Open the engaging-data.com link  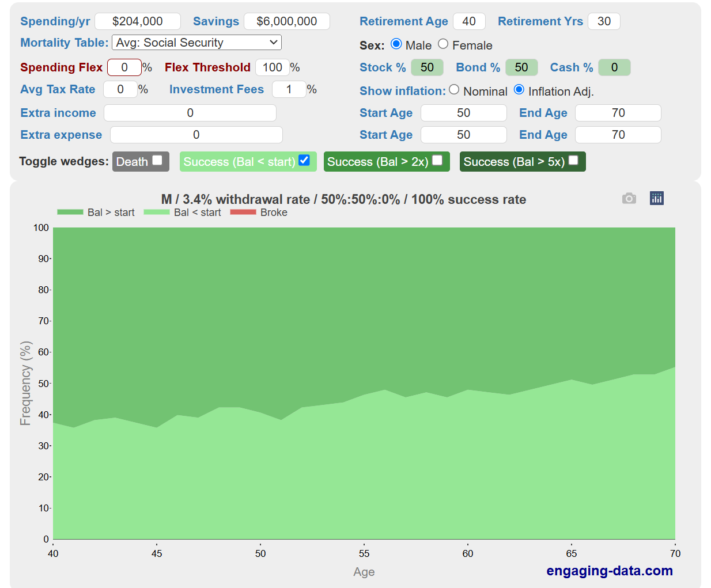coord(609,571)
